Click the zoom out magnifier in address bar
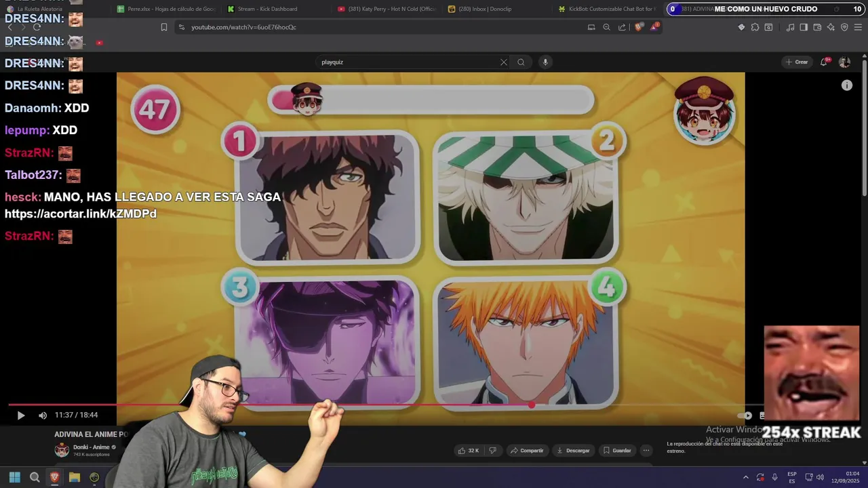 pos(606,27)
